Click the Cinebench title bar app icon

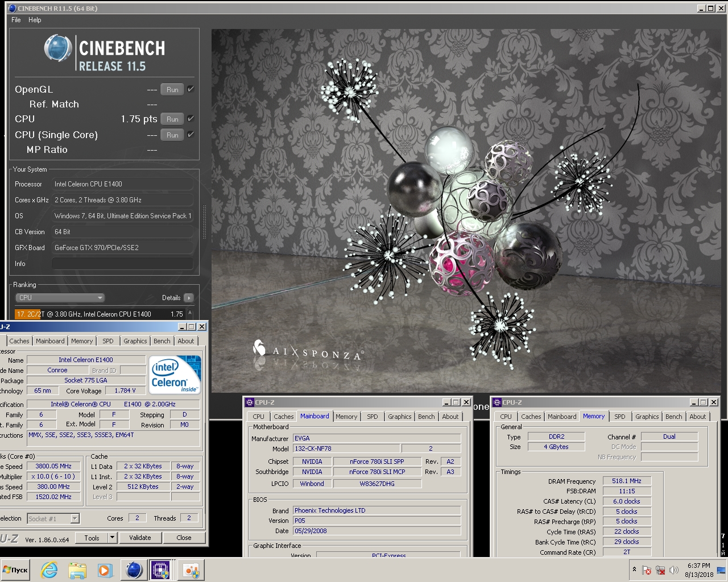click(13, 8)
